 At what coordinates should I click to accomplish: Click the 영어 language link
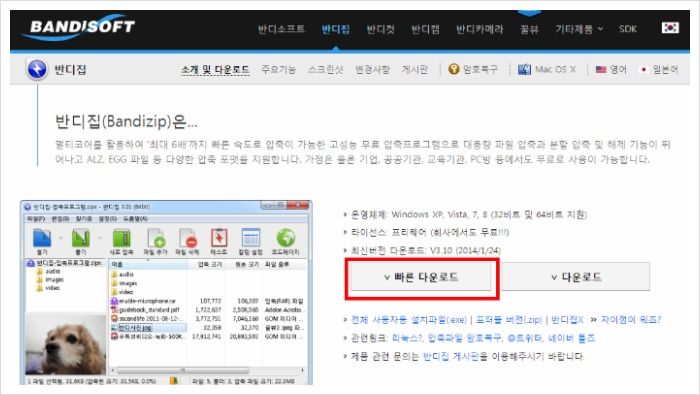pyautogui.click(x=618, y=70)
